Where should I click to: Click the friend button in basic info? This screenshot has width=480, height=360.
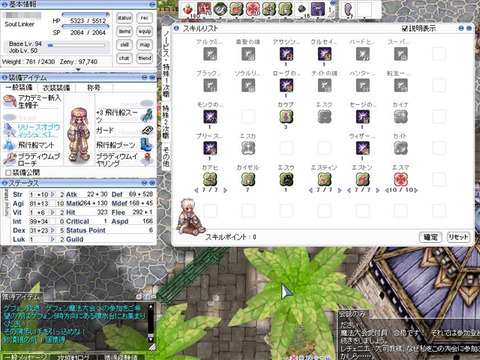145,58
